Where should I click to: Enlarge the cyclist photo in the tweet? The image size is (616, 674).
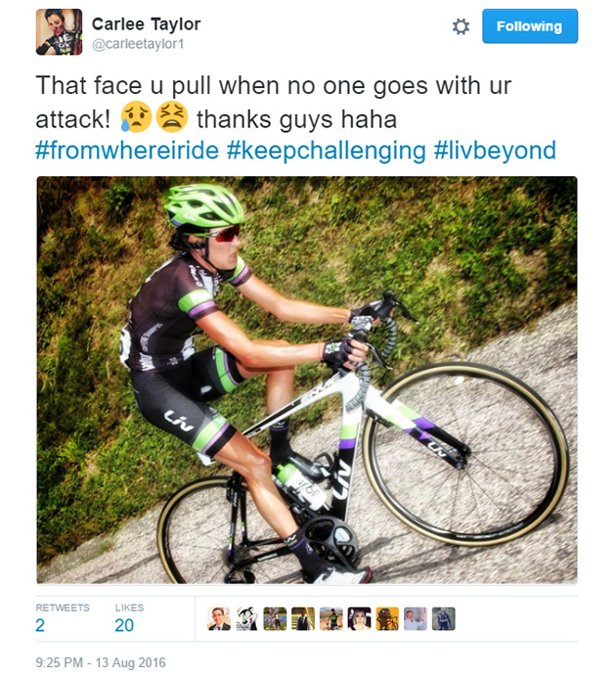tap(307, 380)
